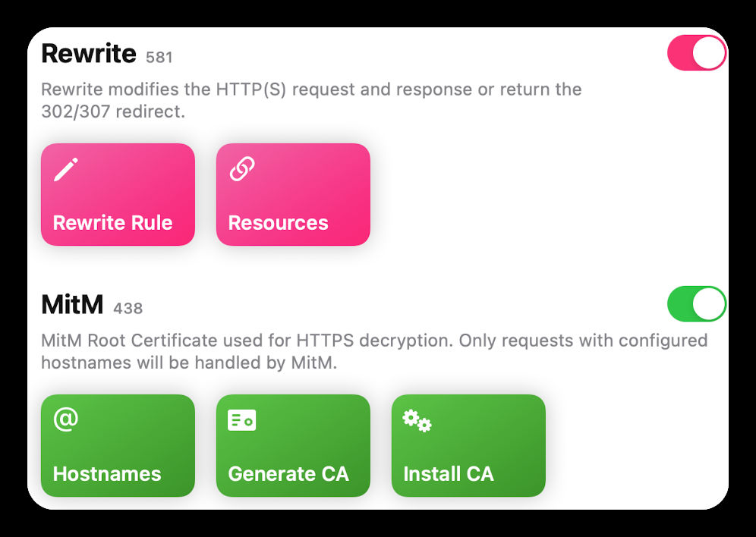Click the @ icon on Hostnames
The image size is (756, 537).
coord(65,419)
